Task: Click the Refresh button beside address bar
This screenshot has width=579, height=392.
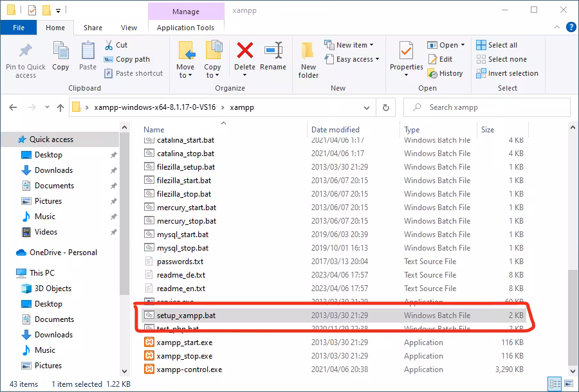Action: [x=386, y=107]
